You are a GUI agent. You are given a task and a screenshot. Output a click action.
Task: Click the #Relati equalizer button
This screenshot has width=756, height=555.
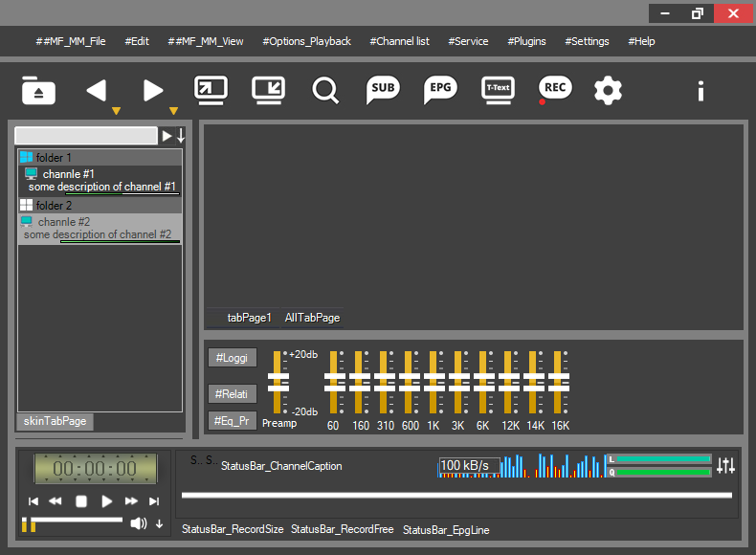point(232,394)
